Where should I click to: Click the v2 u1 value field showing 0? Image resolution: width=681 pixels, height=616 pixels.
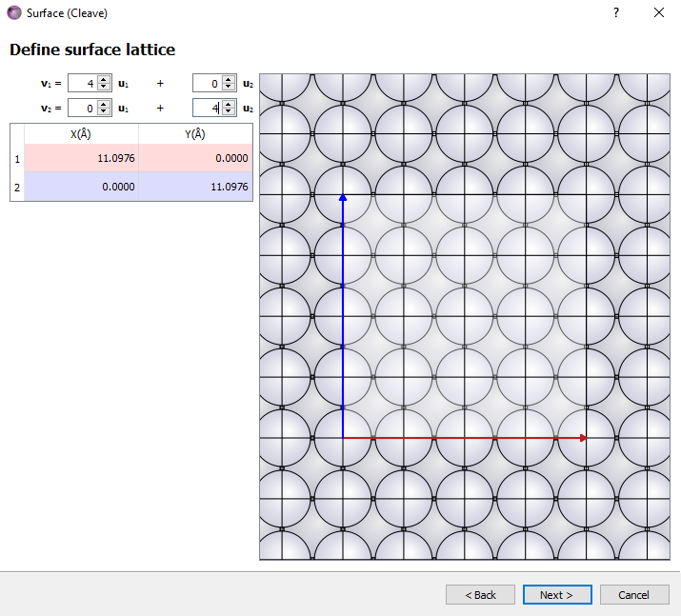click(x=83, y=109)
